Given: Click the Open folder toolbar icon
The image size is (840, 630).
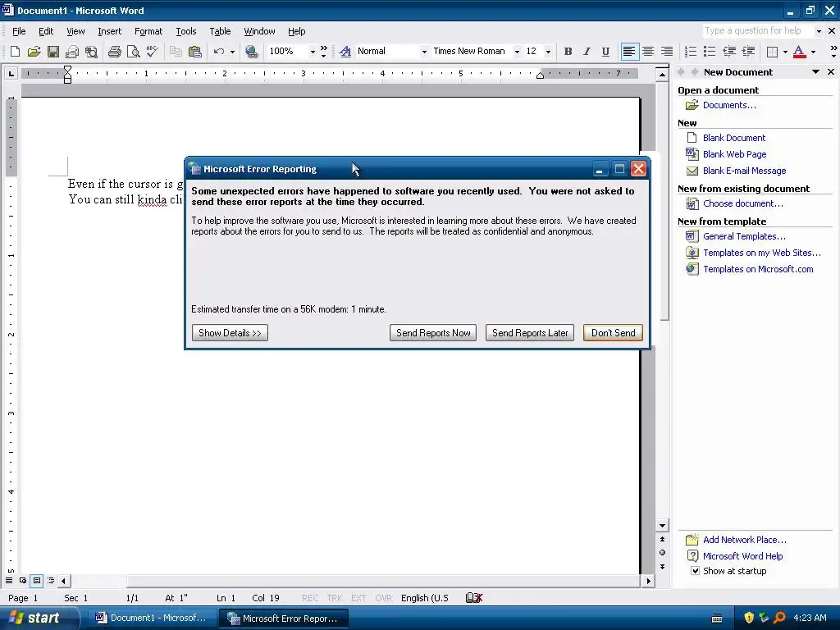Looking at the screenshot, I should 34,52.
